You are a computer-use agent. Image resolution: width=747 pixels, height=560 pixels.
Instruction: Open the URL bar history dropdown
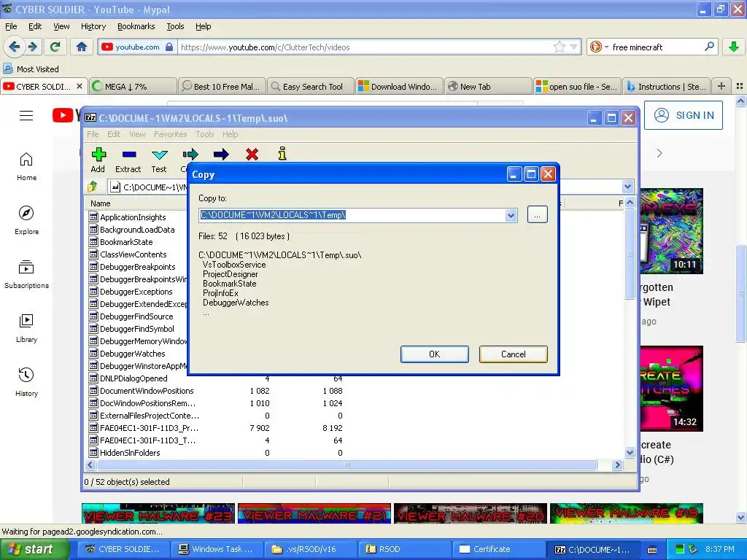(573, 47)
